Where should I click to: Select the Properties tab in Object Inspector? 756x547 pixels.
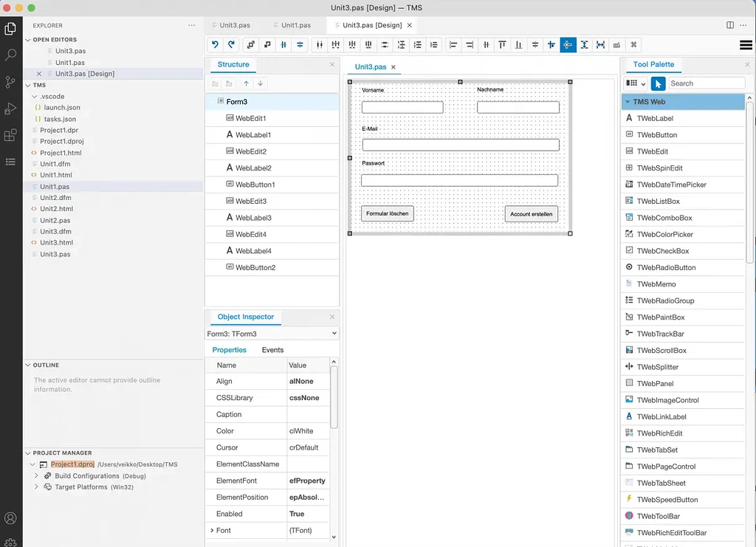[x=229, y=350]
